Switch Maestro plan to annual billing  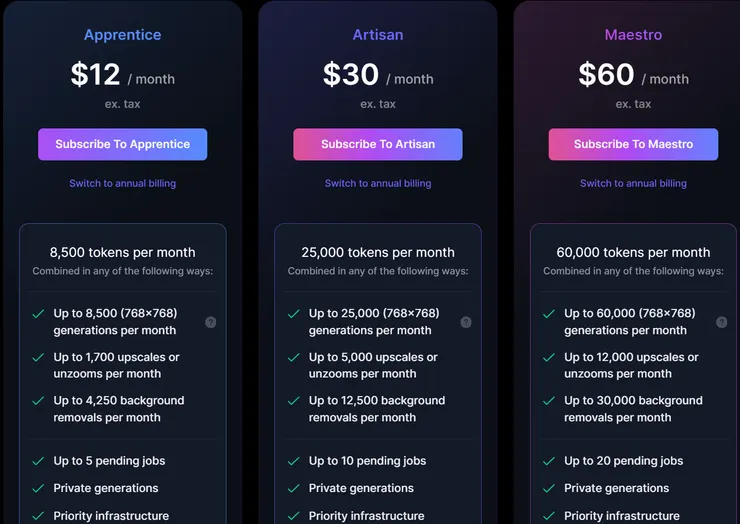pyautogui.click(x=633, y=183)
